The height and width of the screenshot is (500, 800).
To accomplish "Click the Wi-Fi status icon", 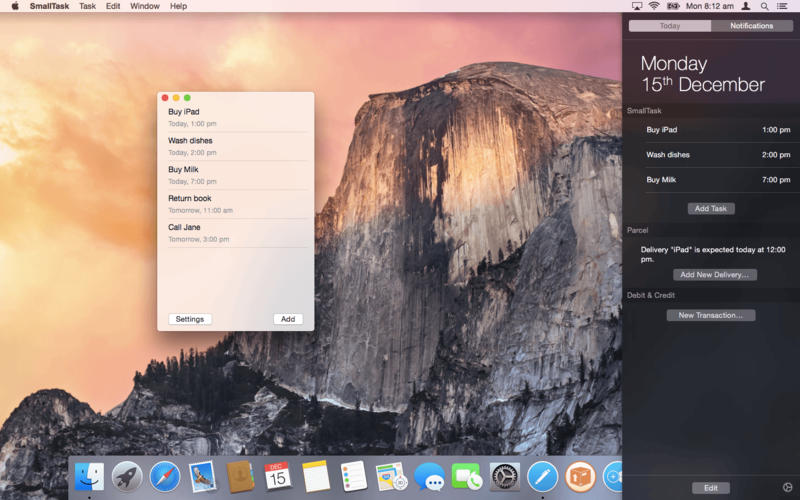I will [x=654, y=6].
